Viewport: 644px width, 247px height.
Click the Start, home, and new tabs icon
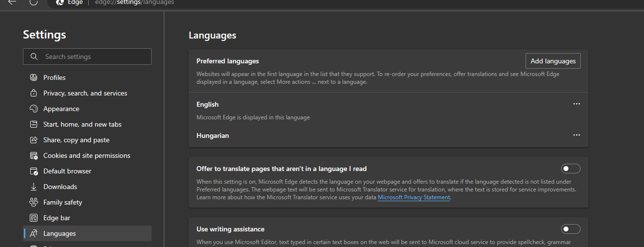(34, 124)
